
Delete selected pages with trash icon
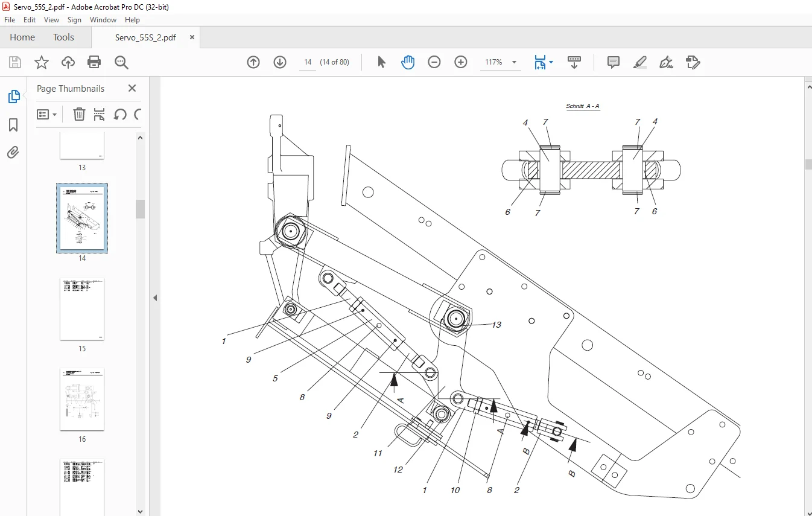[79, 114]
